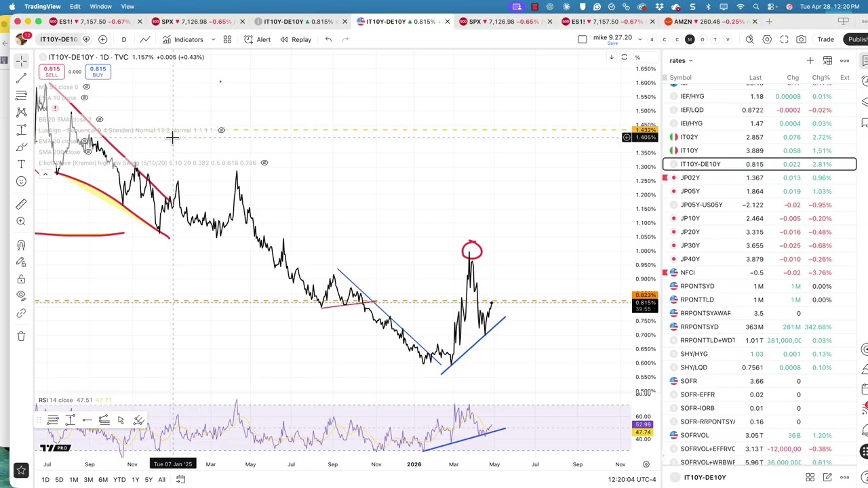Switch to the first ES1! 7,157.50 tab
This screenshot has width=868, height=488.
click(x=95, y=22)
